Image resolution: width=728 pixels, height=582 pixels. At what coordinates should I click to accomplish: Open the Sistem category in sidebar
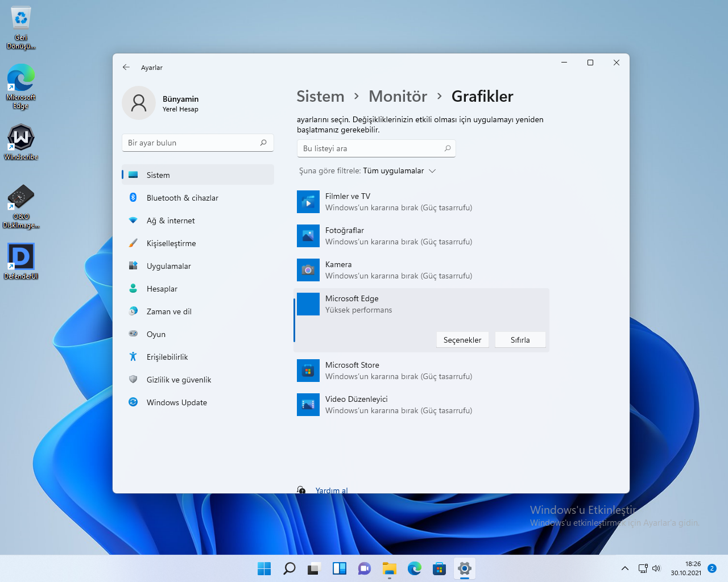click(198, 175)
